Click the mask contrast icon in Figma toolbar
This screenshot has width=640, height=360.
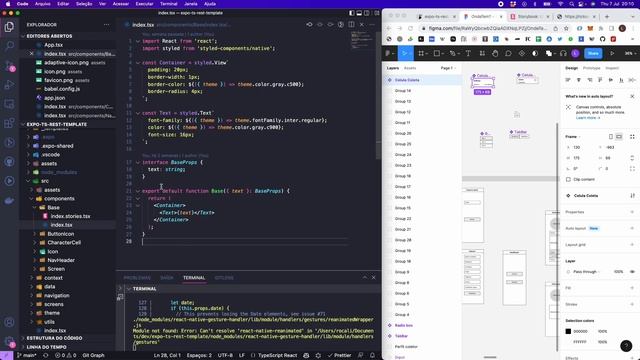click(535, 53)
